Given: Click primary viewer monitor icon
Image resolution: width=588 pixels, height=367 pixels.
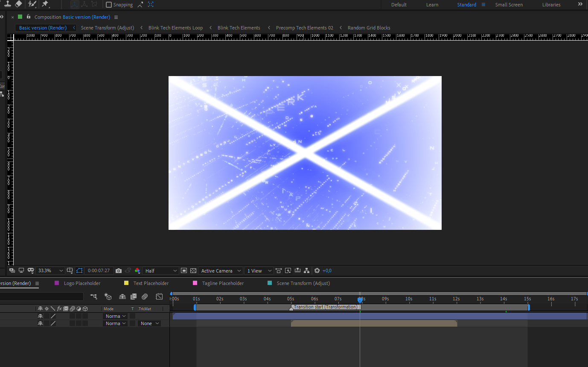Looking at the screenshot, I should coord(21,270).
